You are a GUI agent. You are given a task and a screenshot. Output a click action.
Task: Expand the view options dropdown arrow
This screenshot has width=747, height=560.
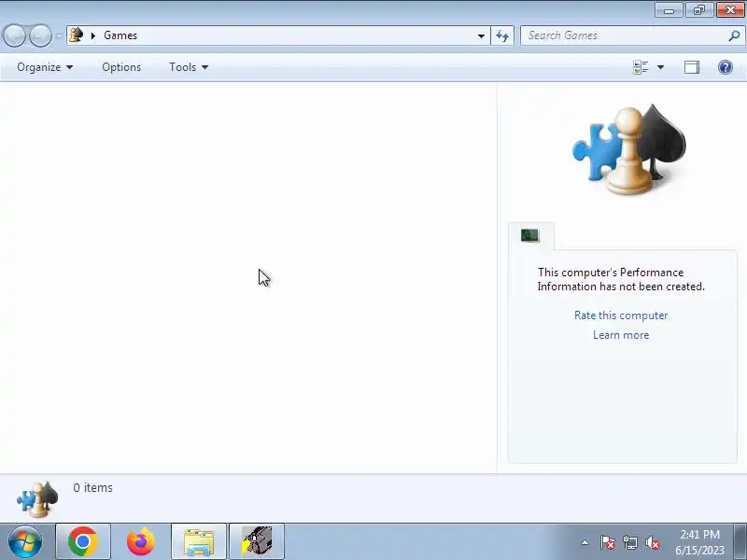pos(660,67)
